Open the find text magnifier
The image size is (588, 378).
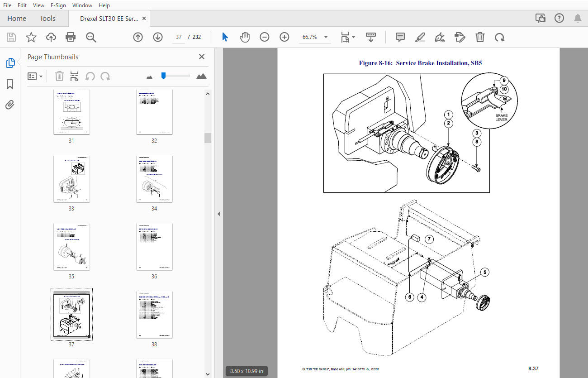(x=91, y=37)
